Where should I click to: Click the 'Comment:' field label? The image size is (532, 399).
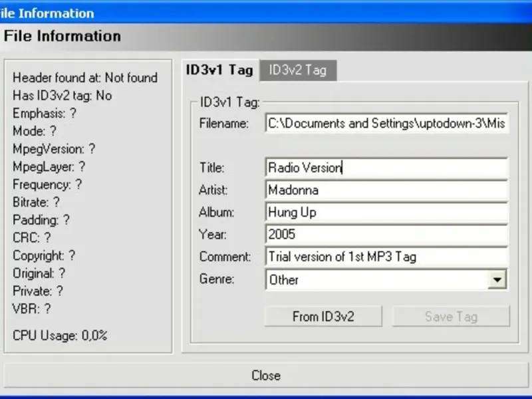click(x=225, y=257)
